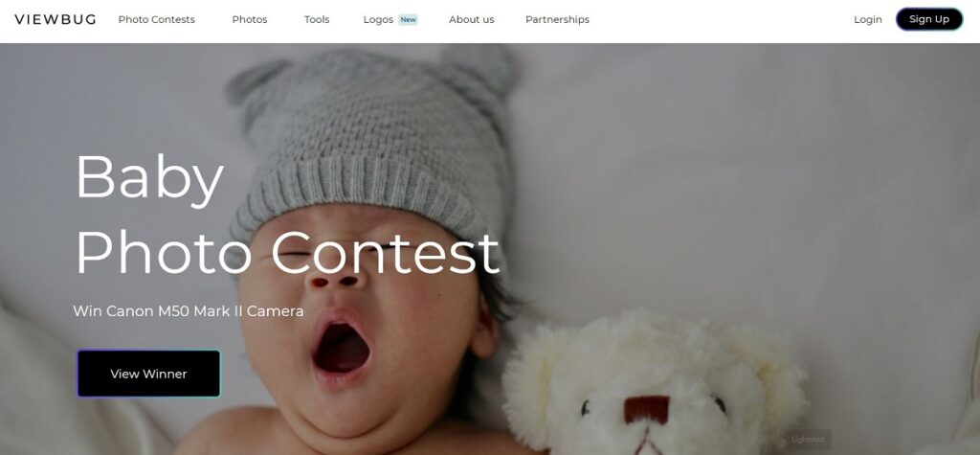Click the Lightshot watermark label
This screenshot has height=455, width=980.
[x=808, y=440]
